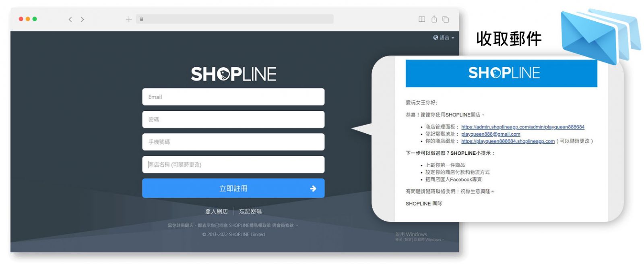
Task: Click the share icon in browser toolbar
Action: [434, 19]
